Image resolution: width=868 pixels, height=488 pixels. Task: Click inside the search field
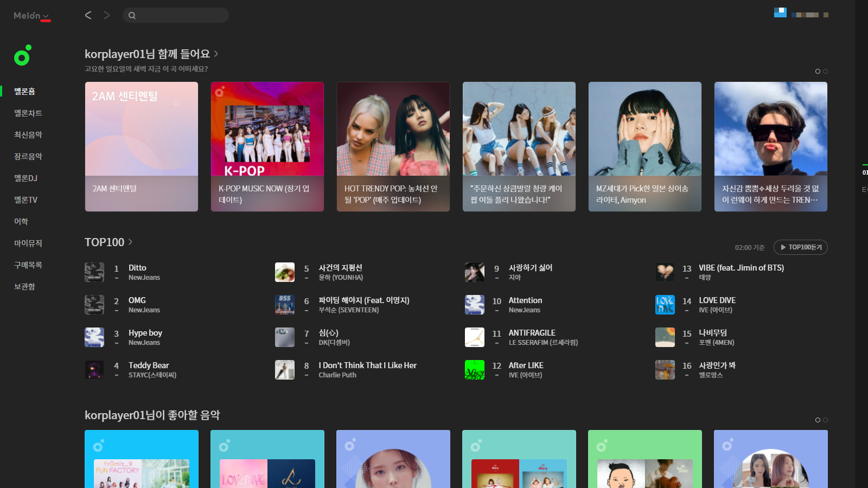point(176,15)
